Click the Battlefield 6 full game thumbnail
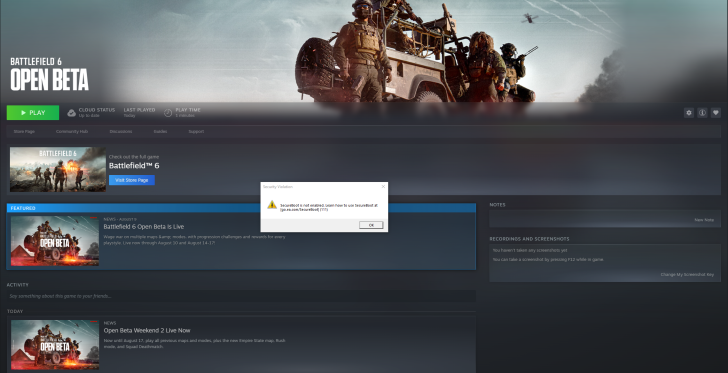 tap(58, 169)
